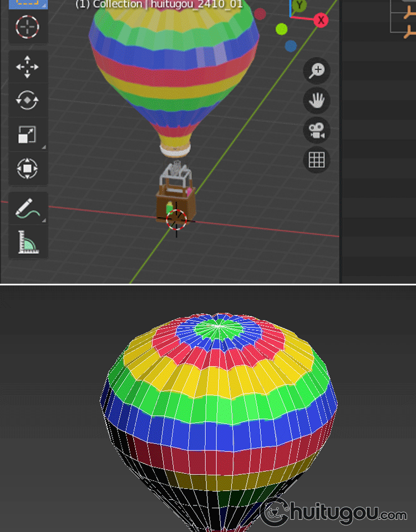416x532 pixels.
Task: Click the 3D cursor crosshair in viewport
Action: click(x=177, y=220)
